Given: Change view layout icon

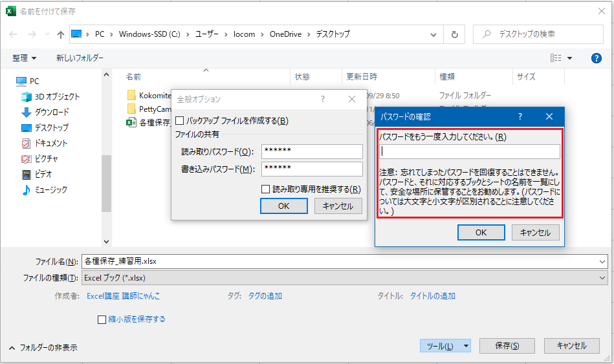Looking at the screenshot, I should pos(556,58).
